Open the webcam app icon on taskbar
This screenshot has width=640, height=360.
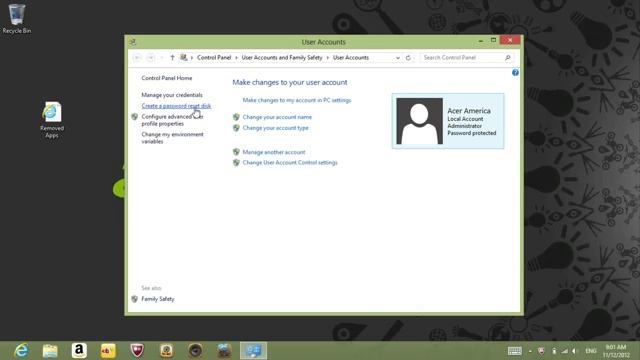coord(166,351)
